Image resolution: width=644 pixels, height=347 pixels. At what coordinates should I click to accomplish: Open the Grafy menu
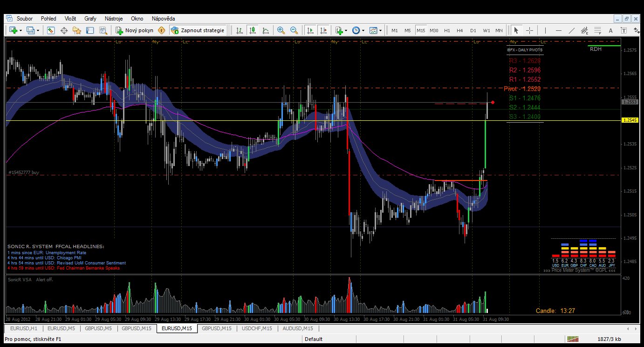click(x=90, y=19)
